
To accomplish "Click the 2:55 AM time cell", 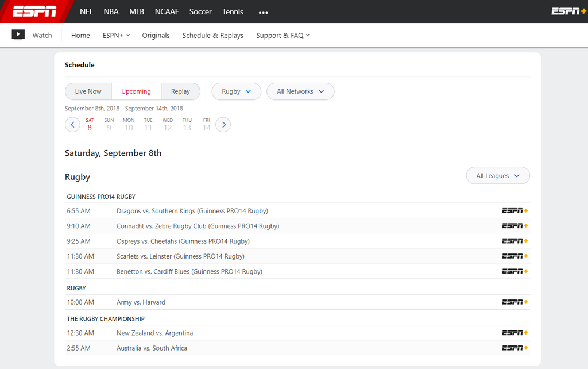I will (79, 348).
